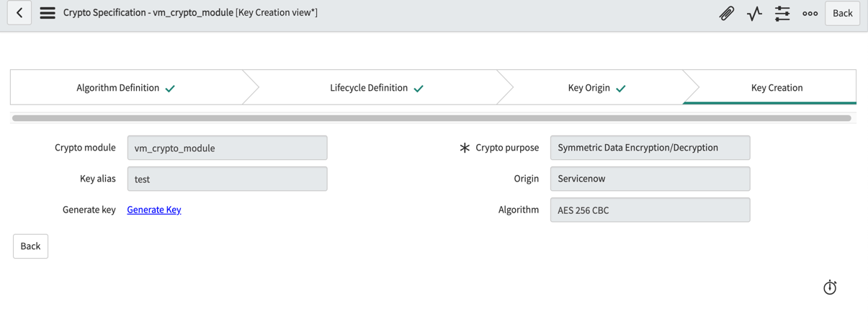Open attachments via paperclip icon
Screen dimensions: 868x335
(x=727, y=13)
